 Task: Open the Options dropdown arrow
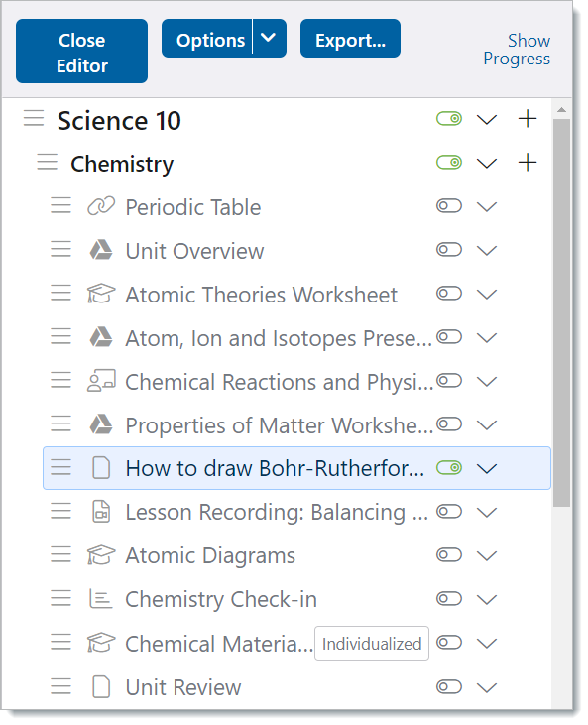(x=269, y=39)
